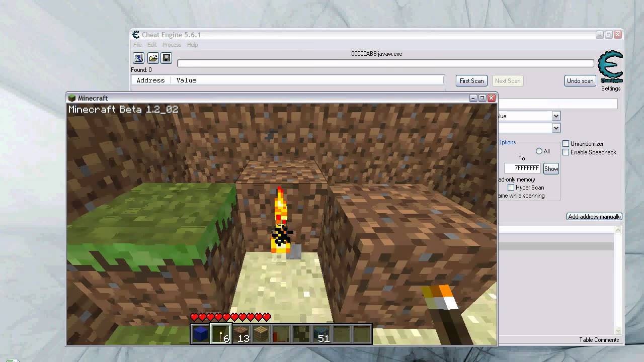Toggle the Hyper Scan checkbox

[x=511, y=188]
